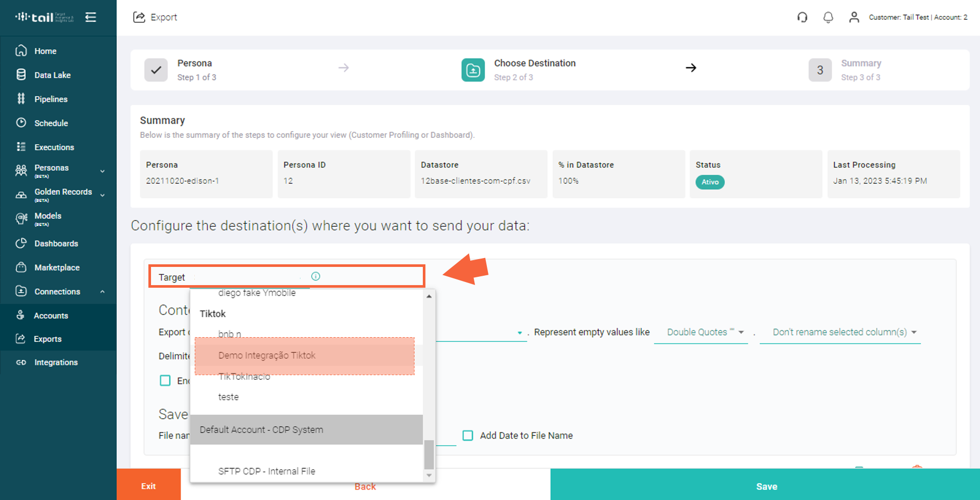This screenshot has height=500, width=980.
Task: Expand the Personas submenu chevron
Action: click(103, 171)
